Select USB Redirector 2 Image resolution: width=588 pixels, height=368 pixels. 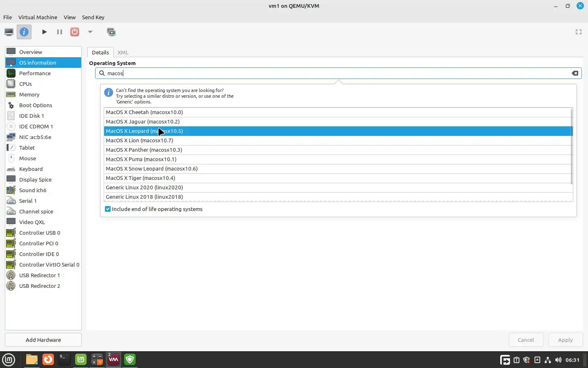[43, 286]
